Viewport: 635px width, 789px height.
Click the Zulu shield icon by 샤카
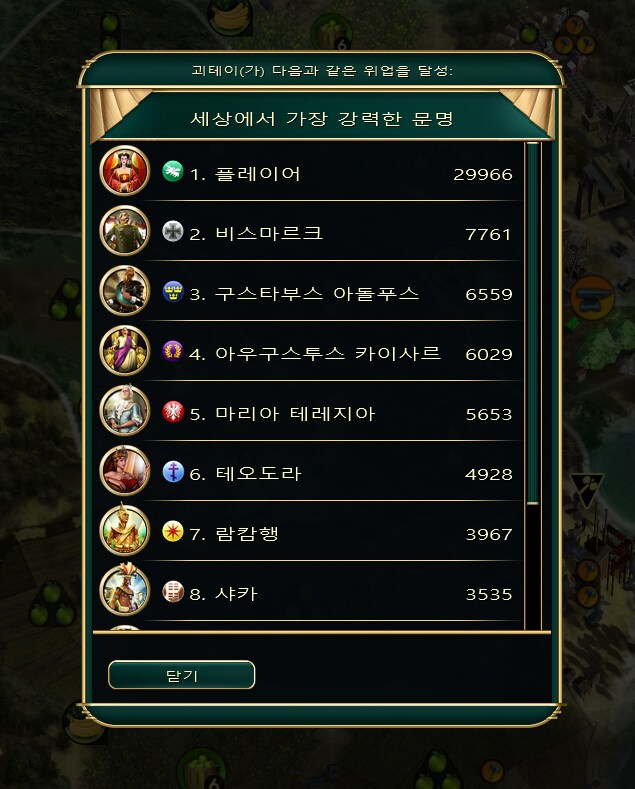tap(173, 591)
